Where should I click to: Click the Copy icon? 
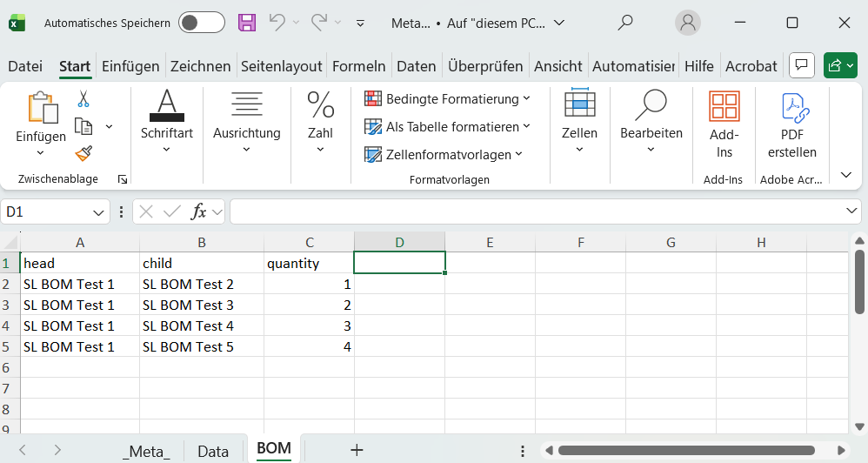(83, 126)
